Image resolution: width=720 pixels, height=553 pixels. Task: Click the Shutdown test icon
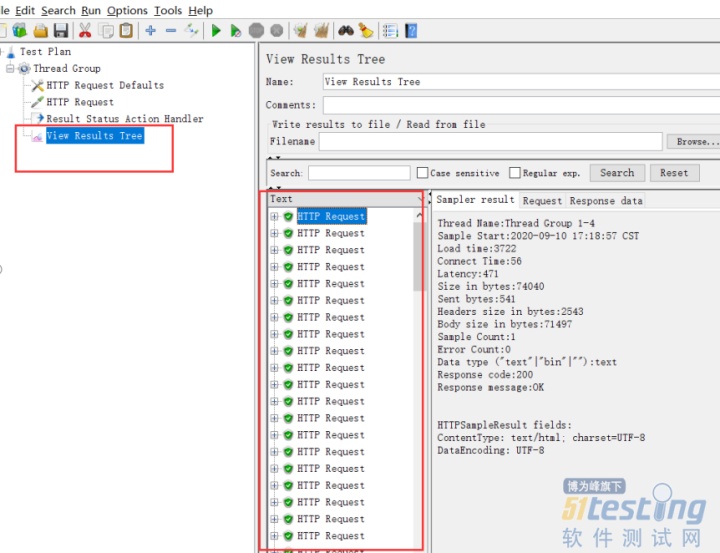(x=276, y=31)
